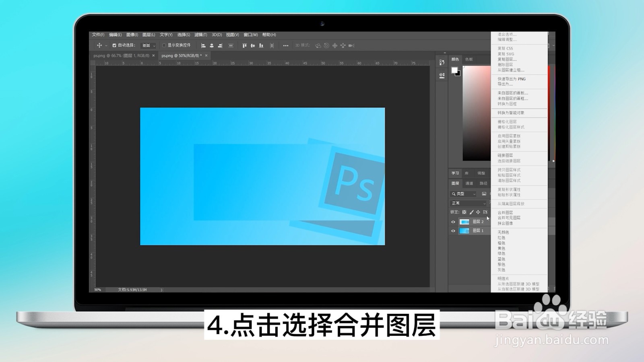Pick a color in the color field

click(x=476, y=113)
